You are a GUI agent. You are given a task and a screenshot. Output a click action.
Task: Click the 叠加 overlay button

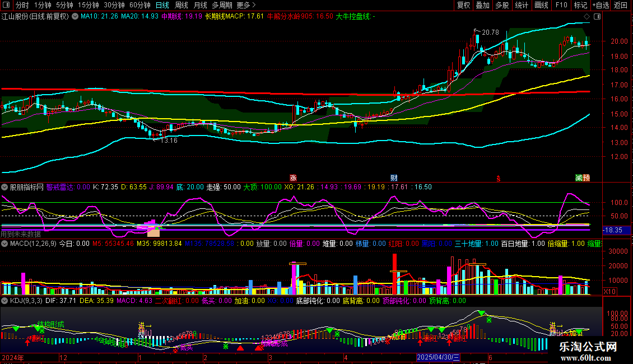pyautogui.click(x=482, y=5)
